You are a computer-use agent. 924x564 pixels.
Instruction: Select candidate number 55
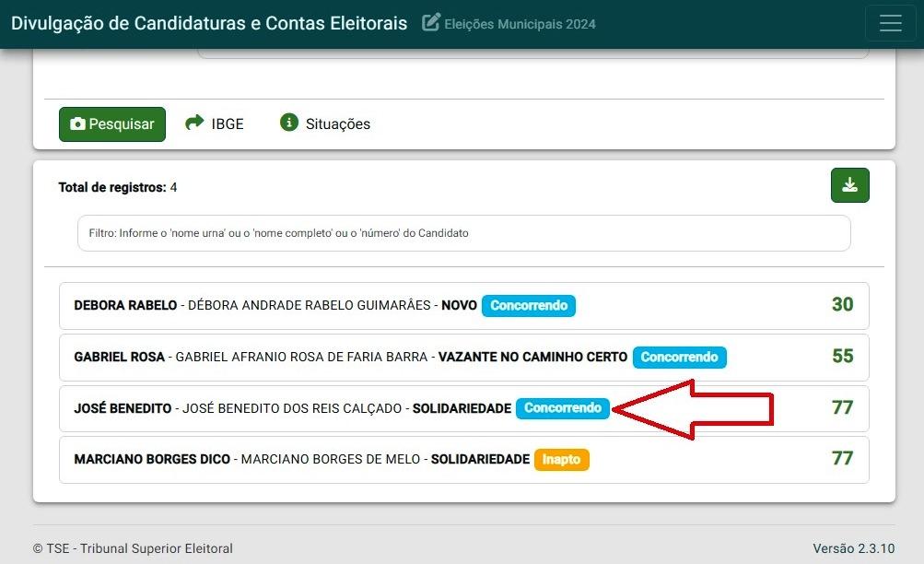coord(842,356)
